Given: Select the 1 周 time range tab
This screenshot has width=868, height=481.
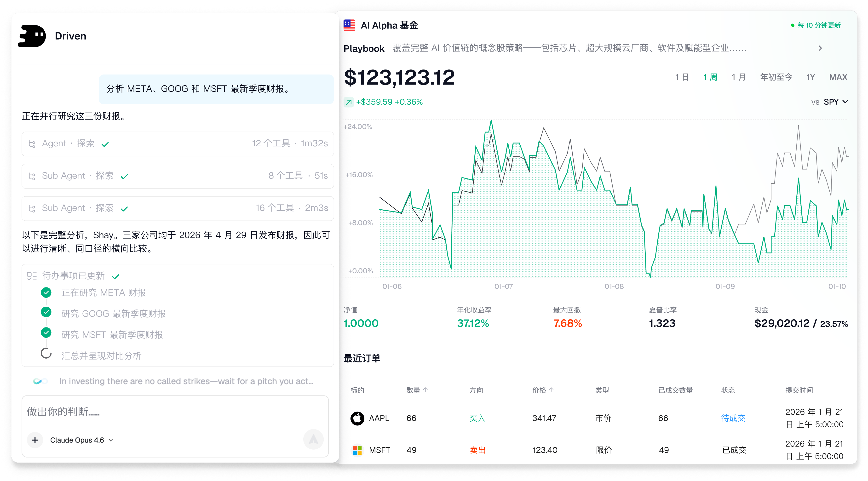Looking at the screenshot, I should [710, 77].
